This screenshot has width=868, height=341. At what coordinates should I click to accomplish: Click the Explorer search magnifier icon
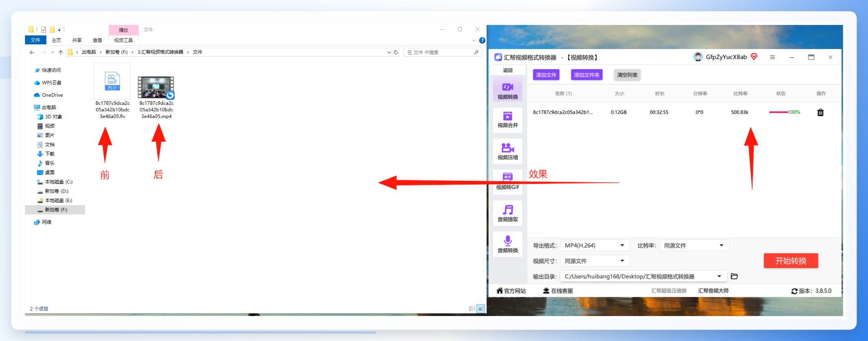(476, 52)
